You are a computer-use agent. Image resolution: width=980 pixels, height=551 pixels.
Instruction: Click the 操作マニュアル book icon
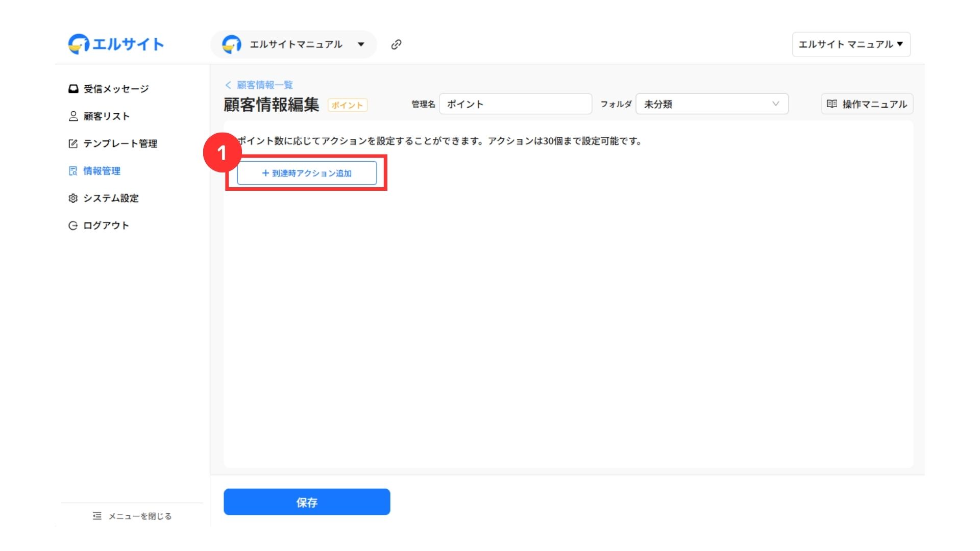831,104
